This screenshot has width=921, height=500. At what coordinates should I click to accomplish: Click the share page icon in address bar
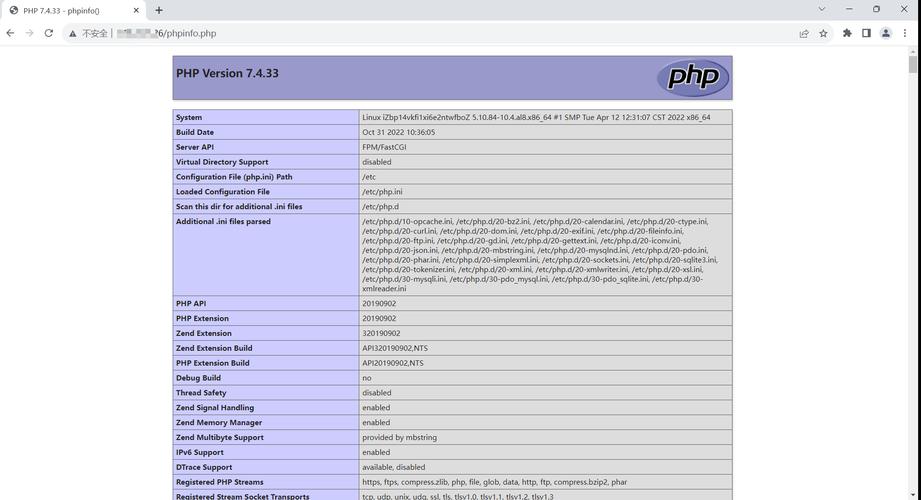pos(803,33)
